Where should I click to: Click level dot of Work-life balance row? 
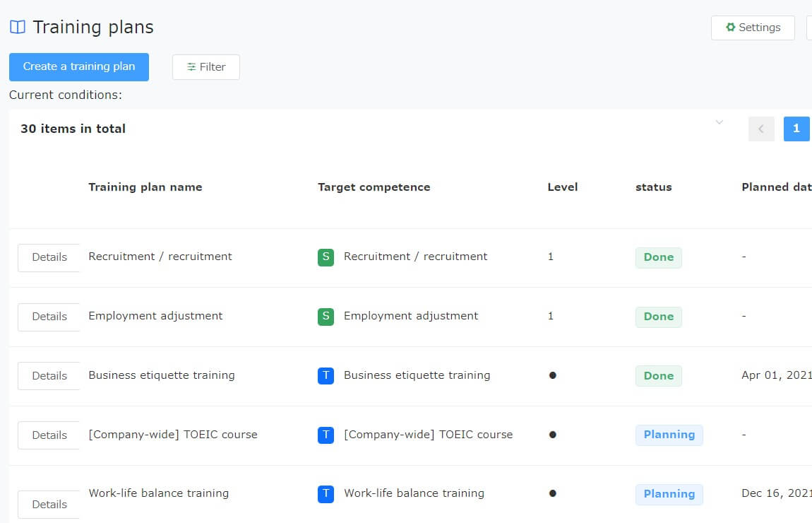click(x=553, y=493)
